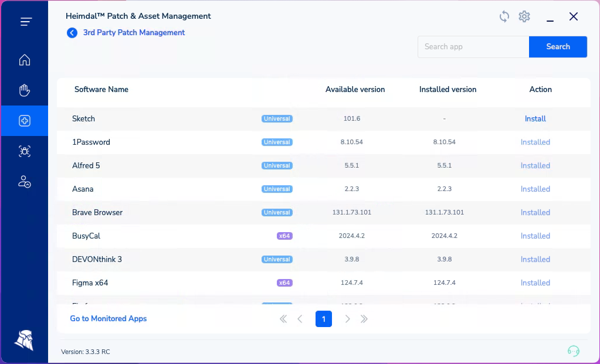This screenshot has height=364, width=600.
Task: Go to Home in the sidebar
Action: [25, 60]
